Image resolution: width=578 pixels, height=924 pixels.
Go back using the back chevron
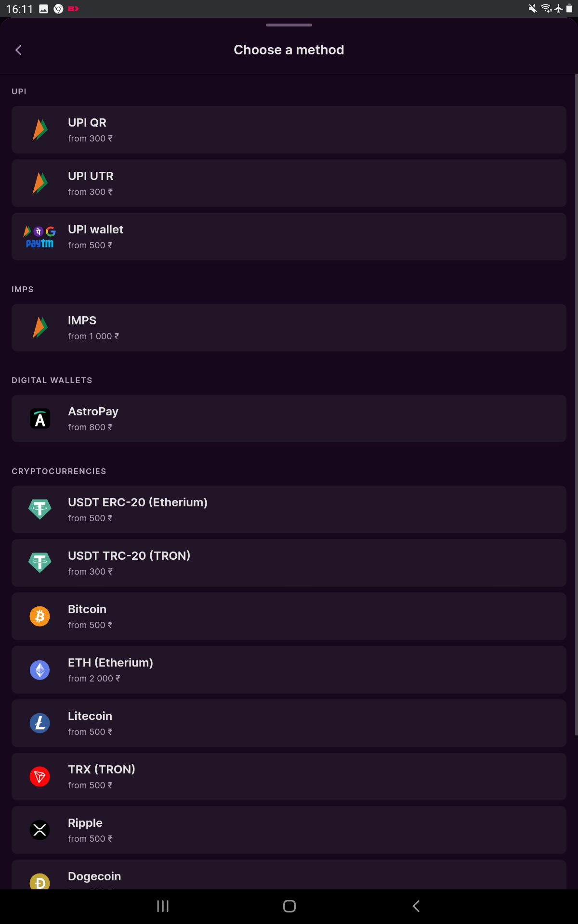(18, 50)
